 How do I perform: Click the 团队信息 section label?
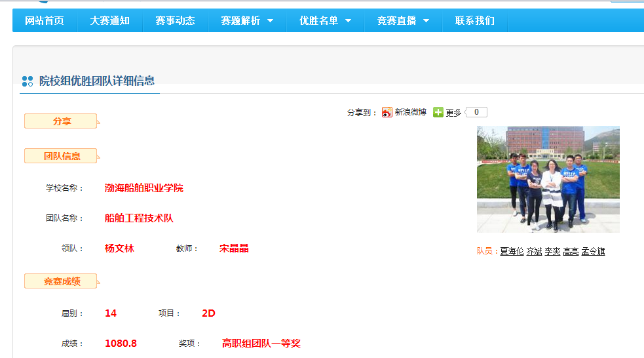tap(62, 156)
